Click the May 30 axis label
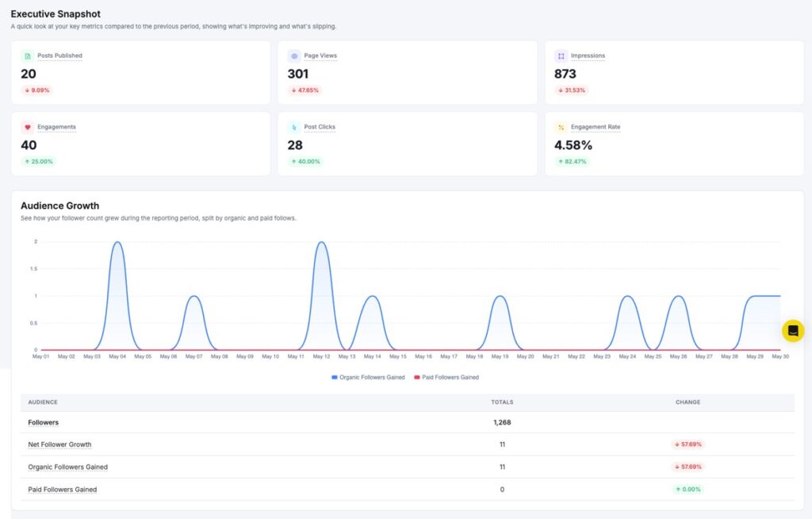 click(x=780, y=357)
